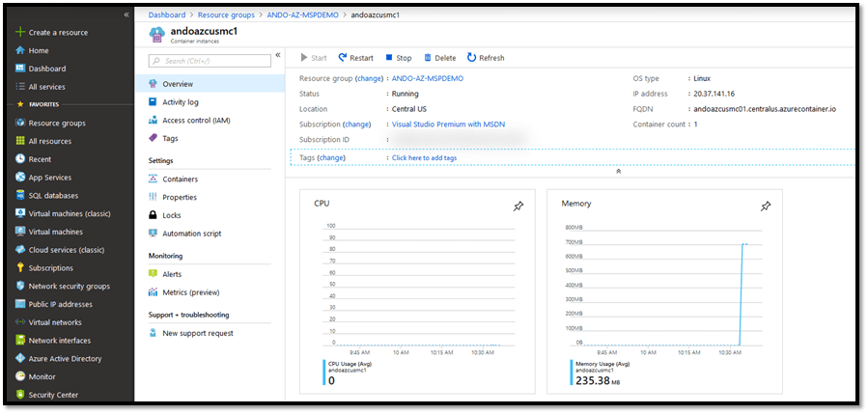
Task: Pin the Memory chart to dashboard
Action: [x=766, y=207]
